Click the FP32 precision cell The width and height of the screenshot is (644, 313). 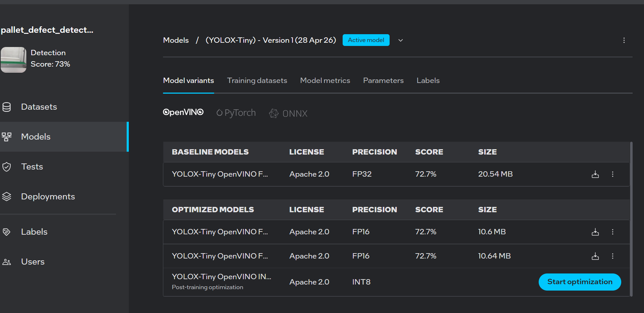tap(362, 174)
